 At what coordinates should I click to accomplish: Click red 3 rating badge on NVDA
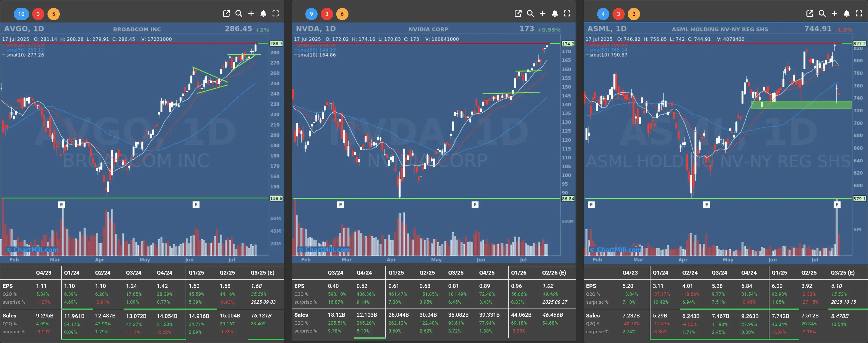[x=327, y=14]
